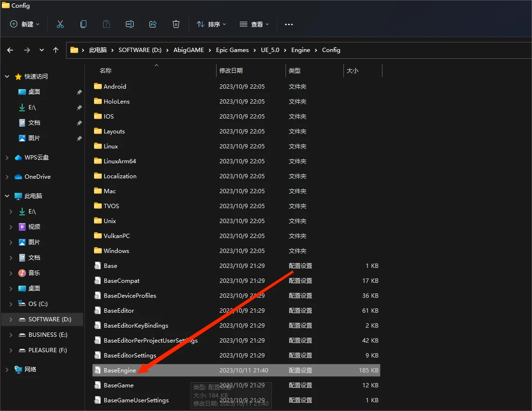Image resolution: width=532 pixels, height=411 pixels.
Task: Open the three-dot more options menu
Action: [289, 25]
